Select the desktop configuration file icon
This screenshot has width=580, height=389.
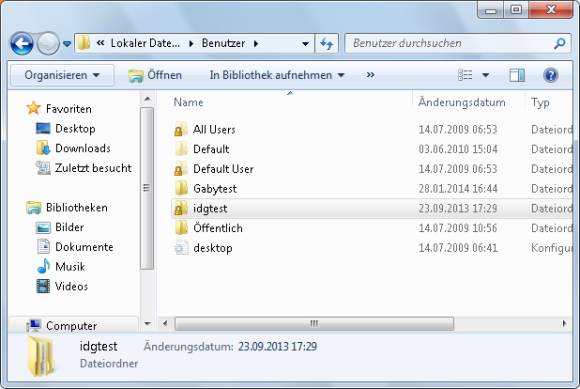pos(181,248)
